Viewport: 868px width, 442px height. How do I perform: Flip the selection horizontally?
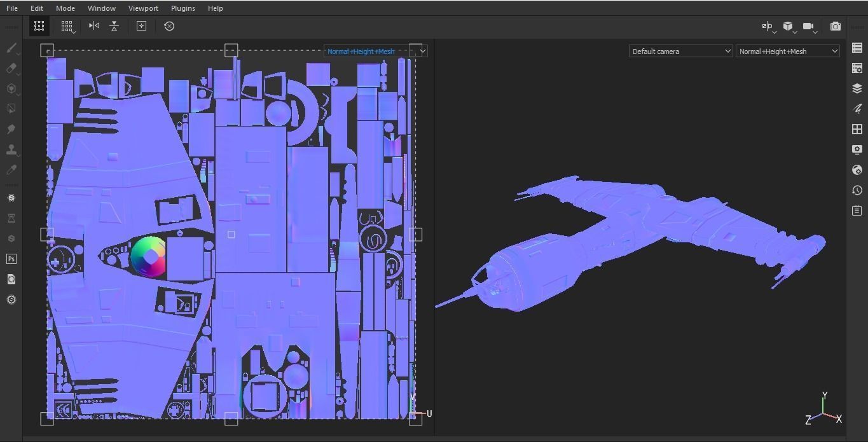point(94,26)
